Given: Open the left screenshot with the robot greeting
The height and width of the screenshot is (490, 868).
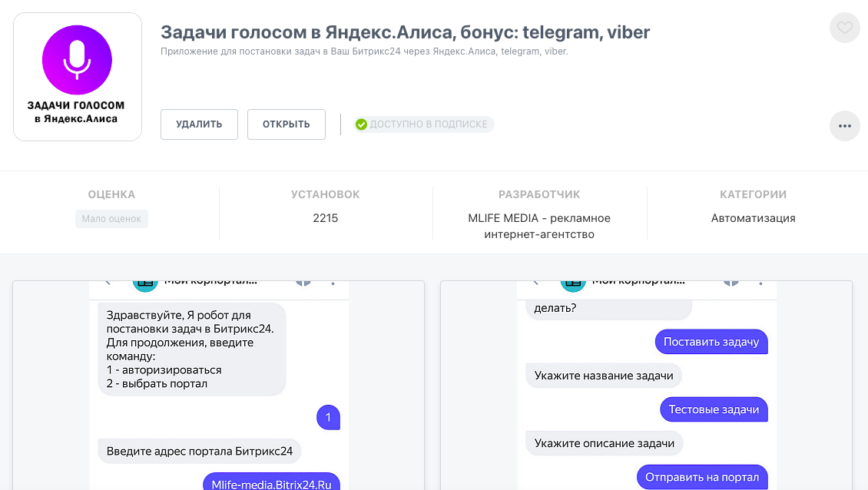Looking at the screenshot, I should [x=219, y=386].
